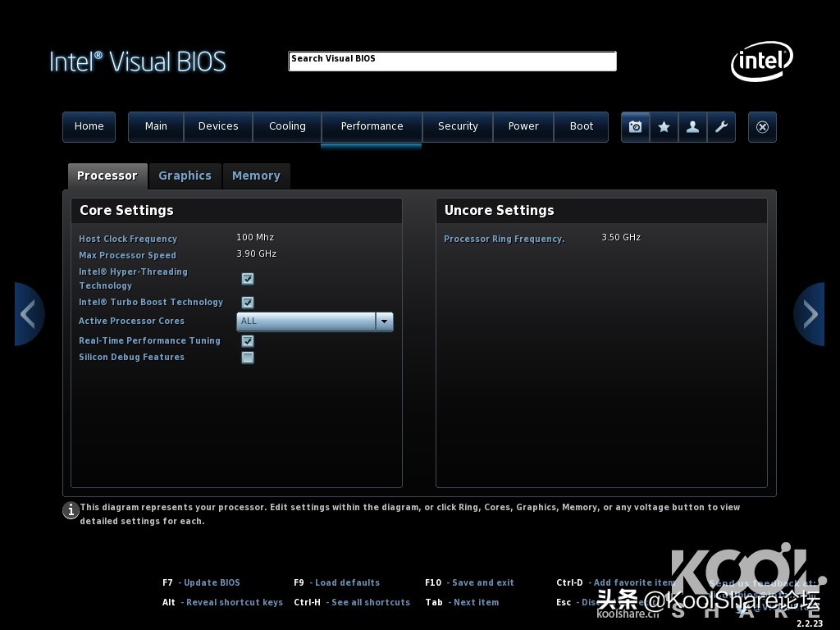Click Ctrl-H See all shortcuts
The height and width of the screenshot is (630, 840).
pos(352,602)
